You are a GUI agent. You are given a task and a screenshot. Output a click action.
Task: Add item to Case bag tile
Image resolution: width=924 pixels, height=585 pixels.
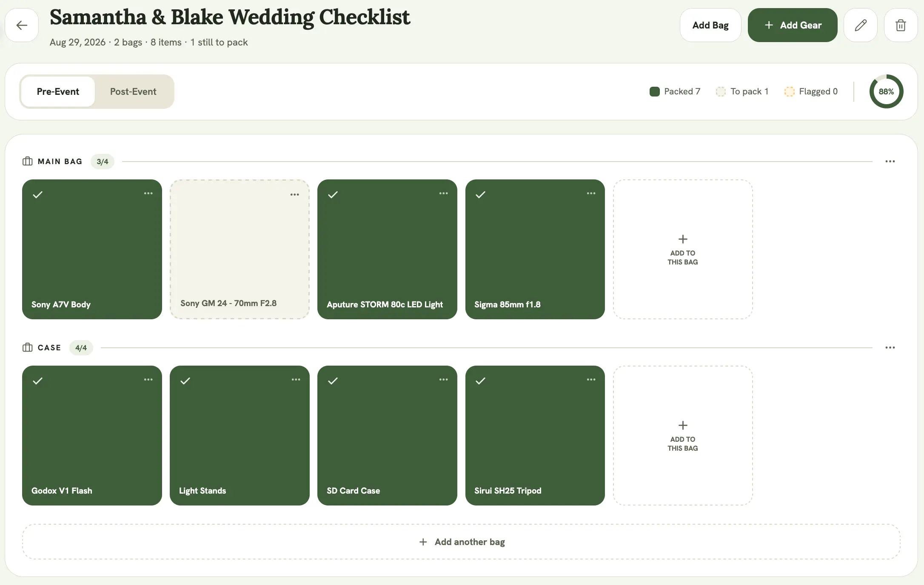pyautogui.click(x=683, y=435)
